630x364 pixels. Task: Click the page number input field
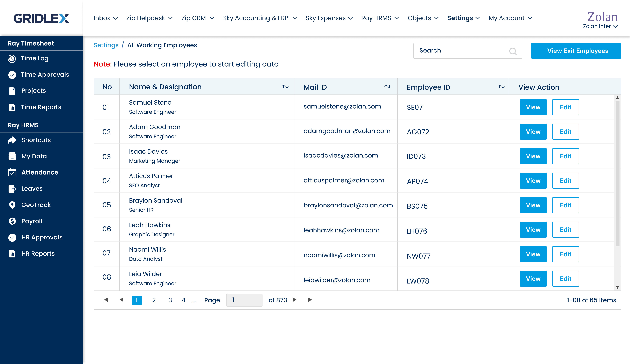click(x=244, y=300)
